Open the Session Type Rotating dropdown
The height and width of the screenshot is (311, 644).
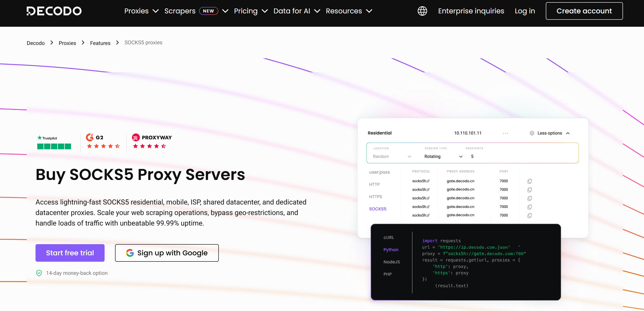[x=443, y=156]
